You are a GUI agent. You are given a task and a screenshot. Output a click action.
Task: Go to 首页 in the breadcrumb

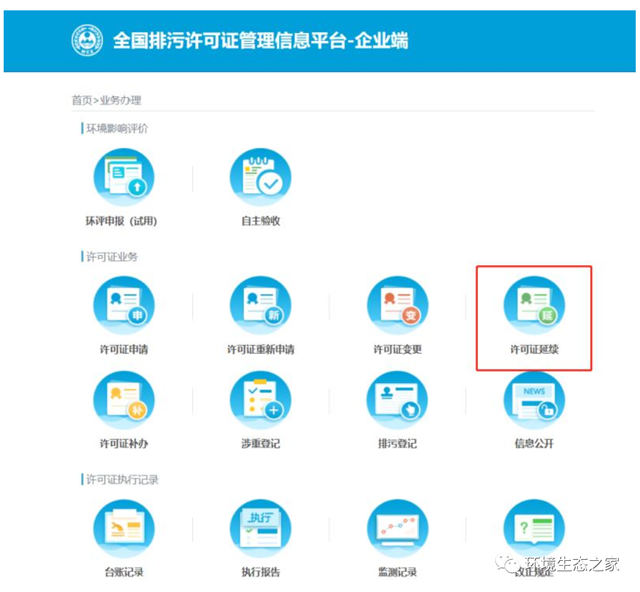[82, 100]
